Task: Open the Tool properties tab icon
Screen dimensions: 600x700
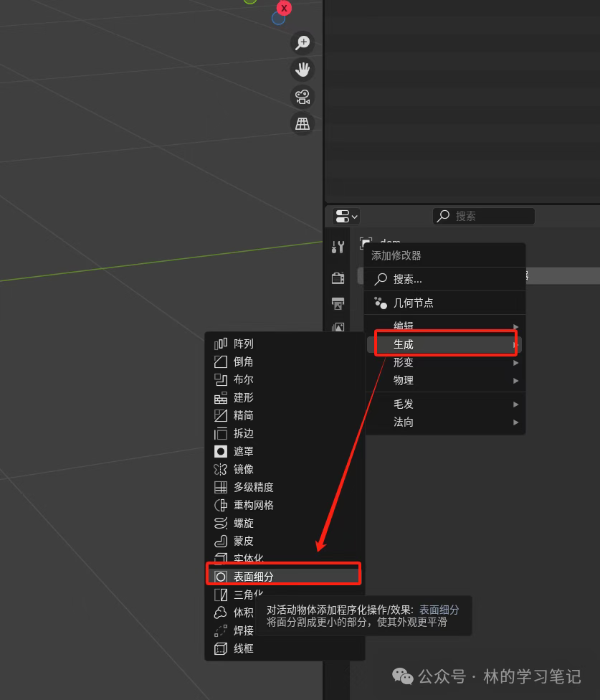Action: (338, 247)
